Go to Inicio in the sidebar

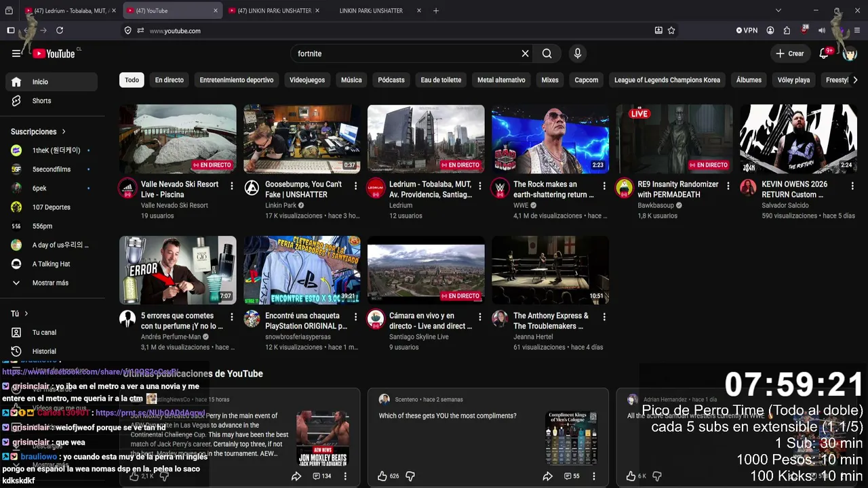(x=52, y=82)
